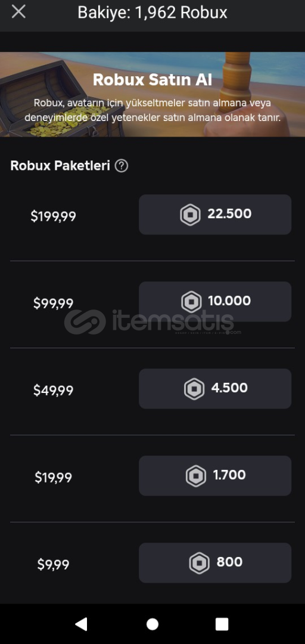Image resolution: width=305 pixels, height=644 pixels.
Task: Select the $199,99 price label
Action: click(54, 216)
